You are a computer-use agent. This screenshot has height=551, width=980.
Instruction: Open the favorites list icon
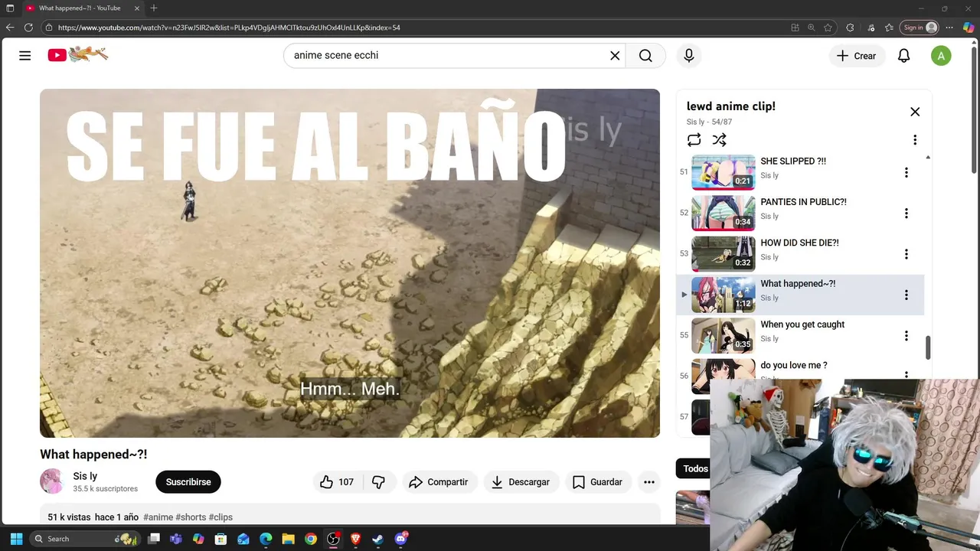point(889,28)
